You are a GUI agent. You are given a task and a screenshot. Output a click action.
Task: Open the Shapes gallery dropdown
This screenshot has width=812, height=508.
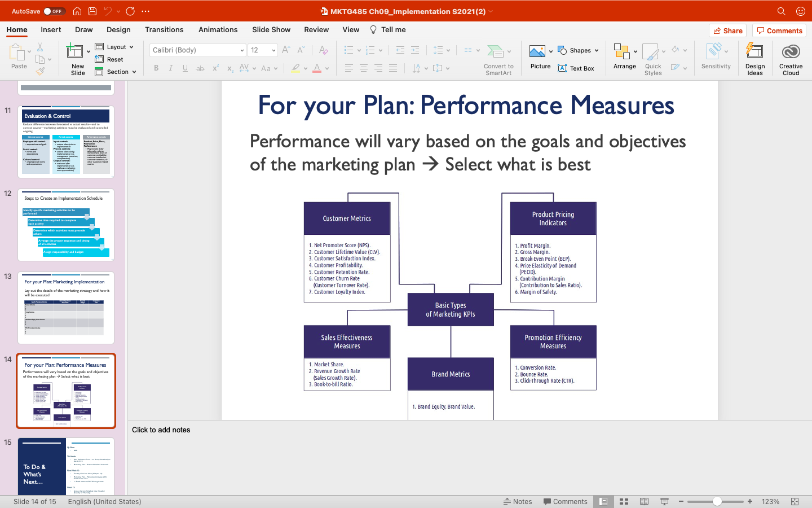tap(597, 50)
